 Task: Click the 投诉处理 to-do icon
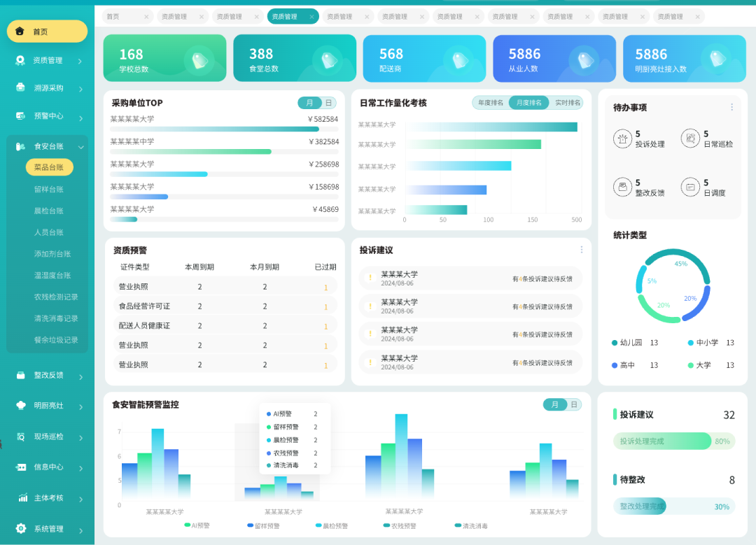[x=622, y=139]
